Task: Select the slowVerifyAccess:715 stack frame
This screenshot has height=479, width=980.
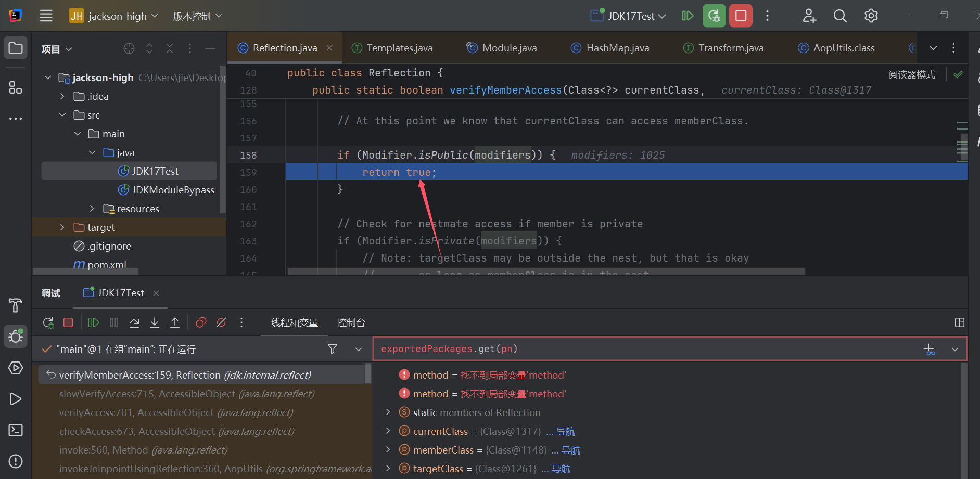Action: (187, 394)
